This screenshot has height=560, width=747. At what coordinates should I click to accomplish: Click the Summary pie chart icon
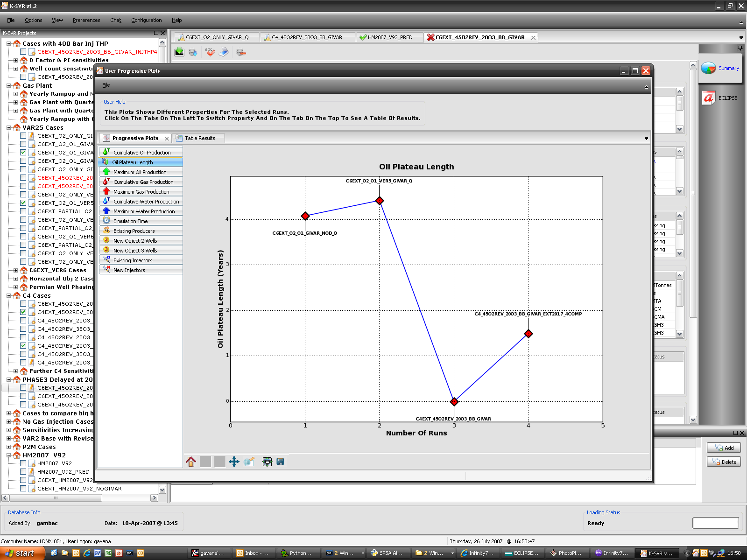click(x=709, y=68)
